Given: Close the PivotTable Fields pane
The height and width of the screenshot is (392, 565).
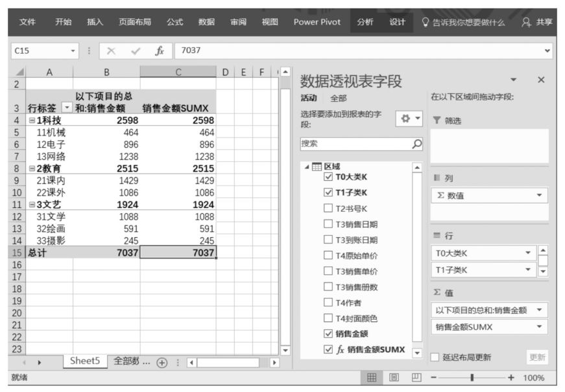Looking at the screenshot, I should click(x=541, y=80).
